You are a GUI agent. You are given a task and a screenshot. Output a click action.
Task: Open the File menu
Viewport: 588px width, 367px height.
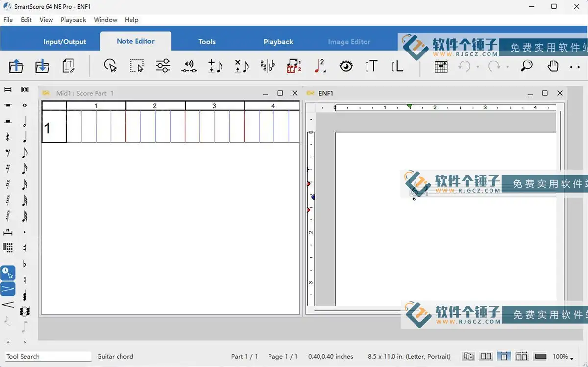tap(8, 20)
